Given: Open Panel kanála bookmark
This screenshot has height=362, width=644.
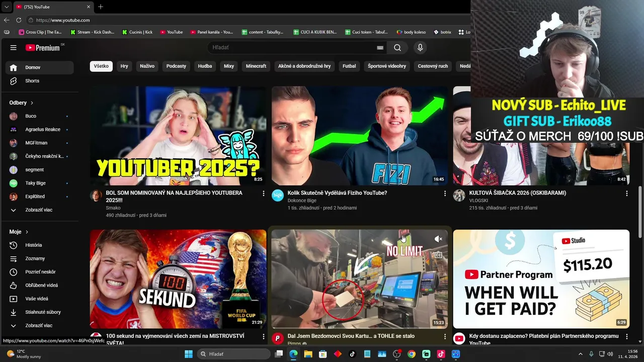Looking at the screenshot, I should pos(212,32).
